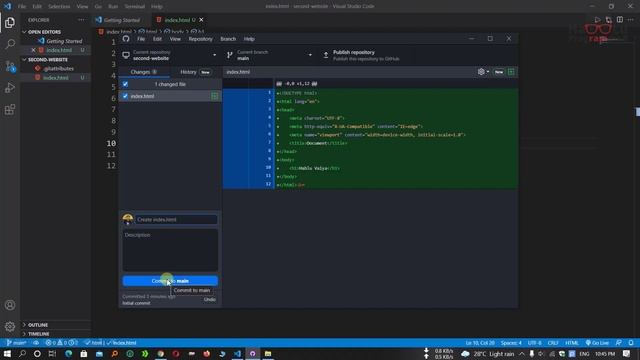Viewport: 640px width, 360px height.
Task: Close the index.html editor tab
Action: 201,20
